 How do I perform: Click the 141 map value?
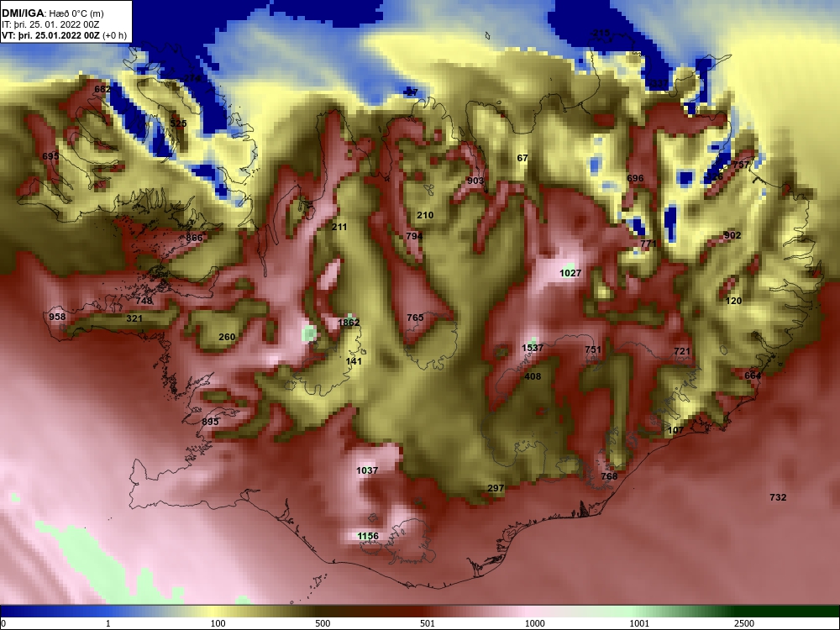click(354, 361)
